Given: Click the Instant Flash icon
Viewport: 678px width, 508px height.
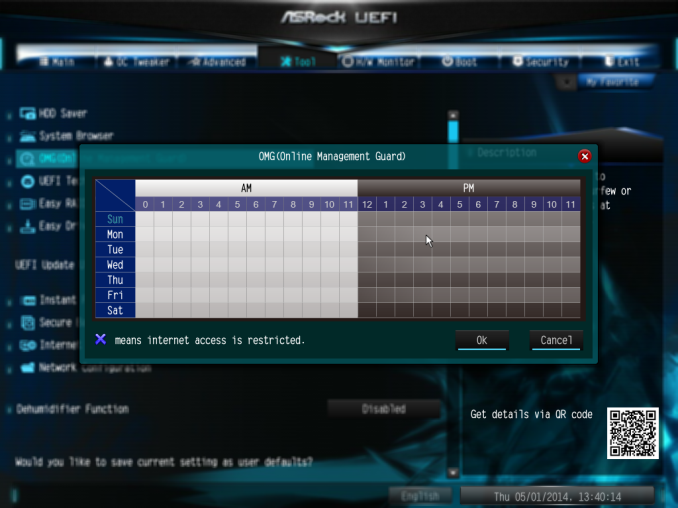Looking at the screenshot, I should click(29, 300).
